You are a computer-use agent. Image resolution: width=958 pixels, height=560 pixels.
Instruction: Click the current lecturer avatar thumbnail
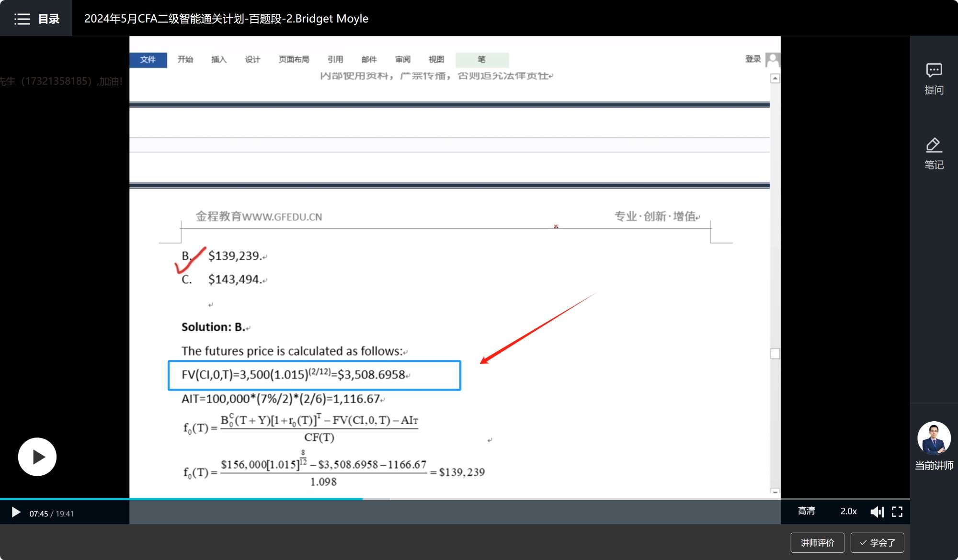(x=934, y=438)
